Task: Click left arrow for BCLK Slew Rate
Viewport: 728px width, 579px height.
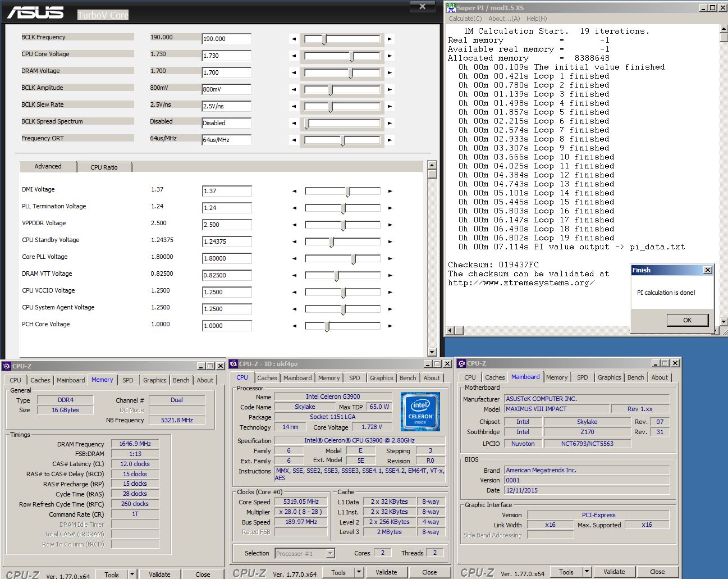Action: 294,107
